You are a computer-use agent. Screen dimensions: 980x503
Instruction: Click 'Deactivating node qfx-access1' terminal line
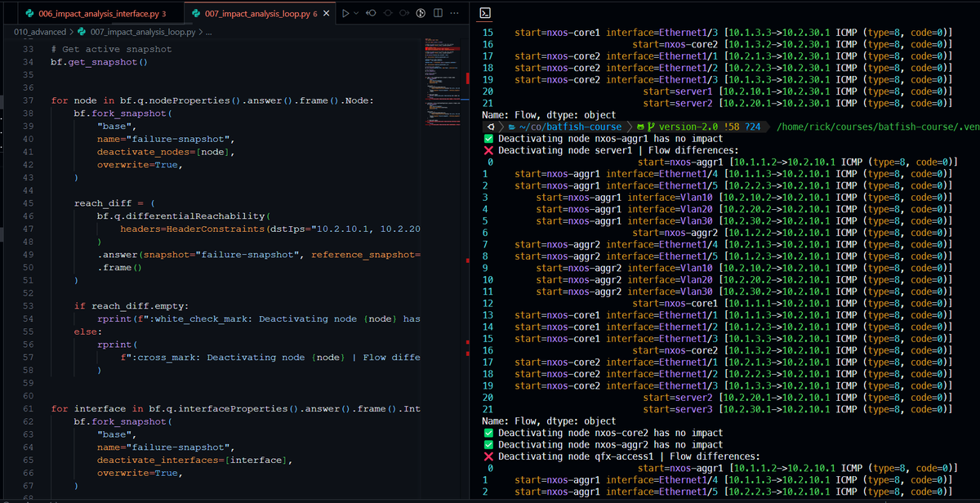[x=629, y=456]
